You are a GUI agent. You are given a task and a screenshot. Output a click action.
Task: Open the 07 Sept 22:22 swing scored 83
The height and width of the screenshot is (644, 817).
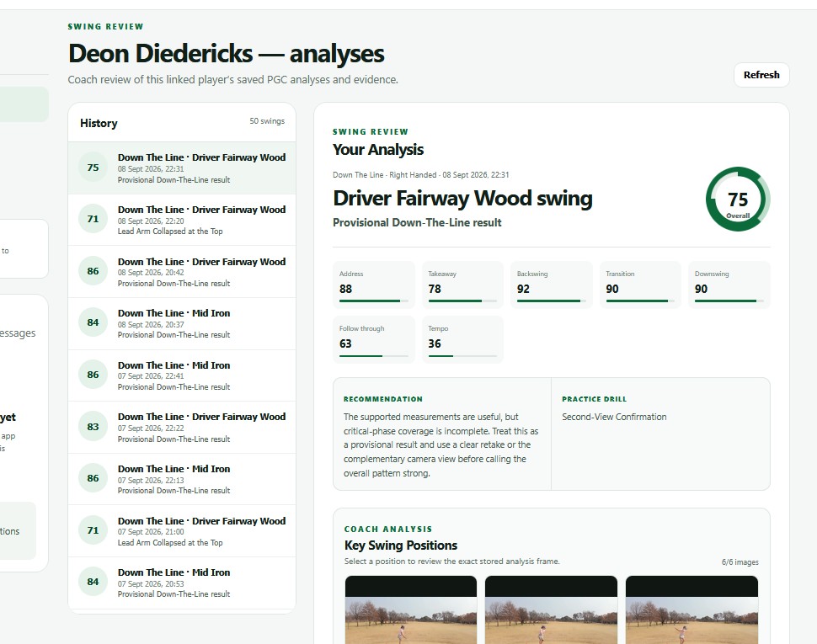(x=182, y=427)
